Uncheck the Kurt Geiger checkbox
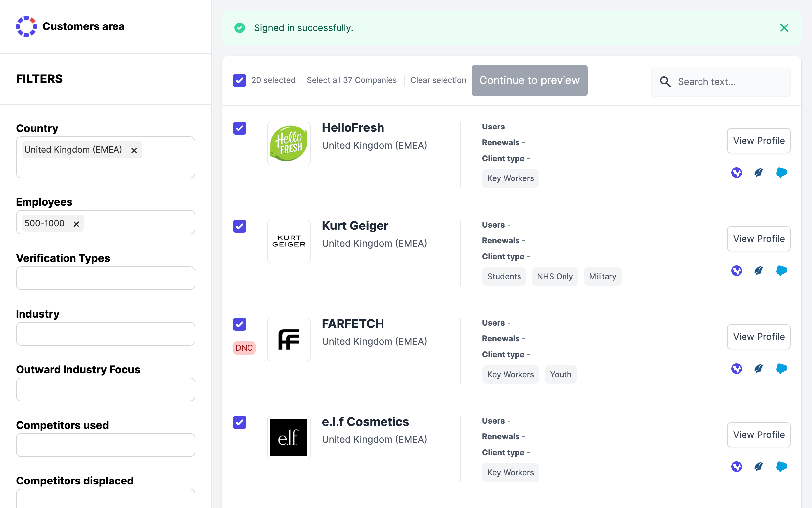The width and height of the screenshot is (812, 508). click(239, 226)
